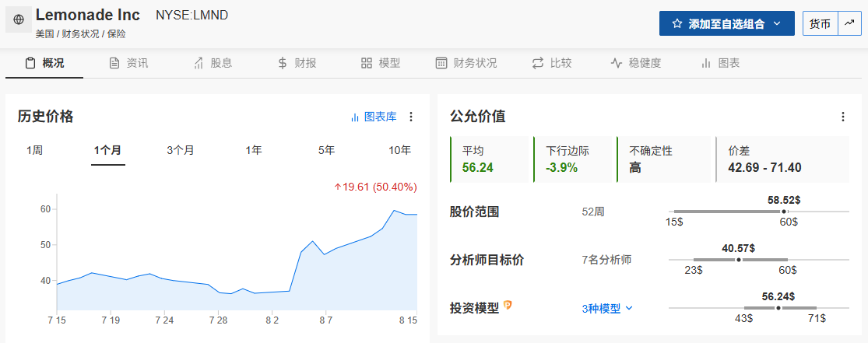Screen dimensions: 868x343
Task: Click the grid icon of 模型 tab
Action: 367,63
